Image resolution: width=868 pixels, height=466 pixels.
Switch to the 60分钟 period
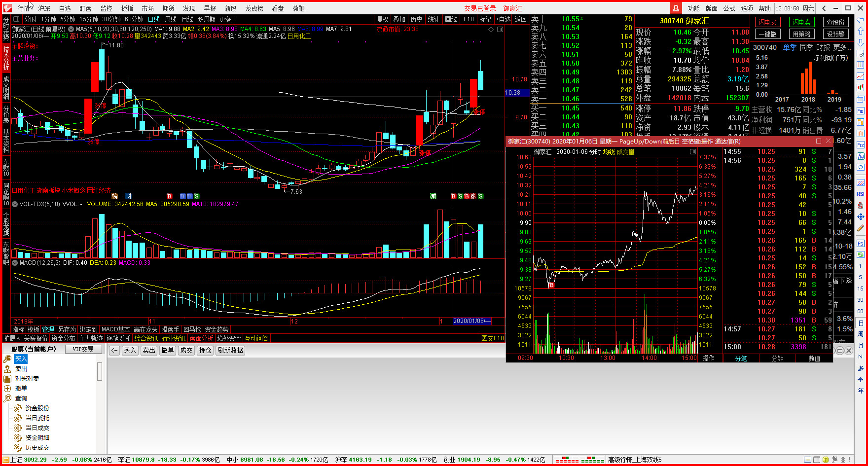point(134,19)
